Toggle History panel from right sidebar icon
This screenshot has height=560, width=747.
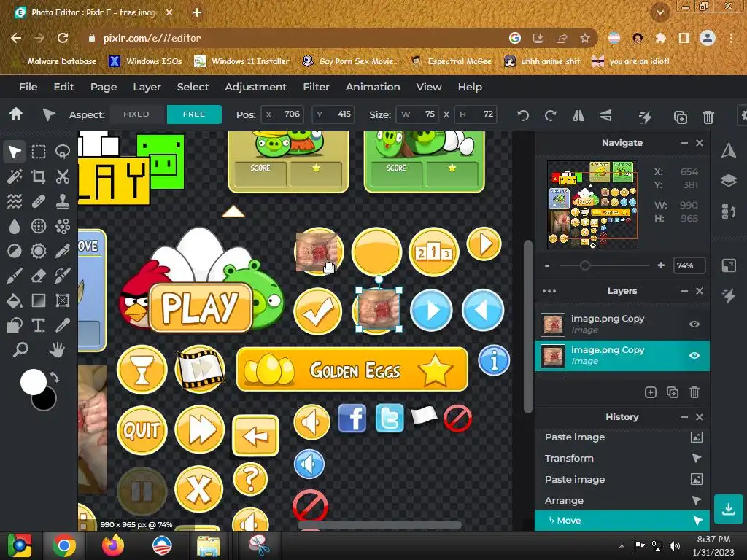[729, 211]
